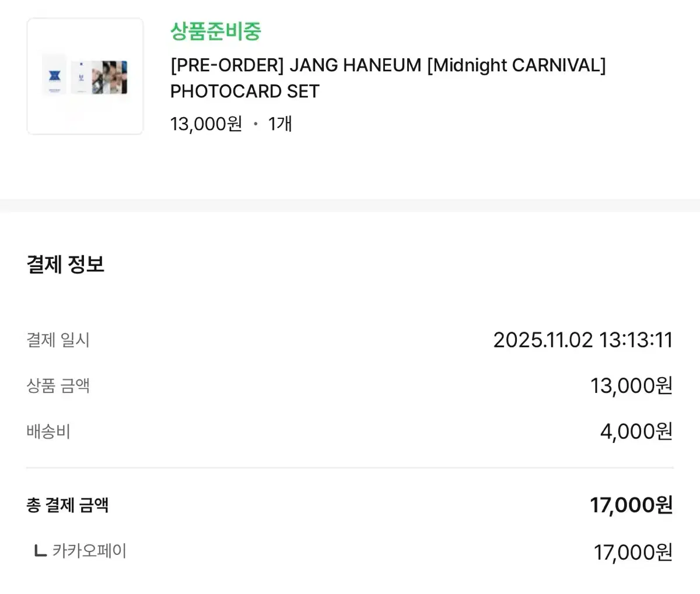Screen dimensions: 700x594
Task: Click the green 상품준비중 status label
Action: (216, 31)
